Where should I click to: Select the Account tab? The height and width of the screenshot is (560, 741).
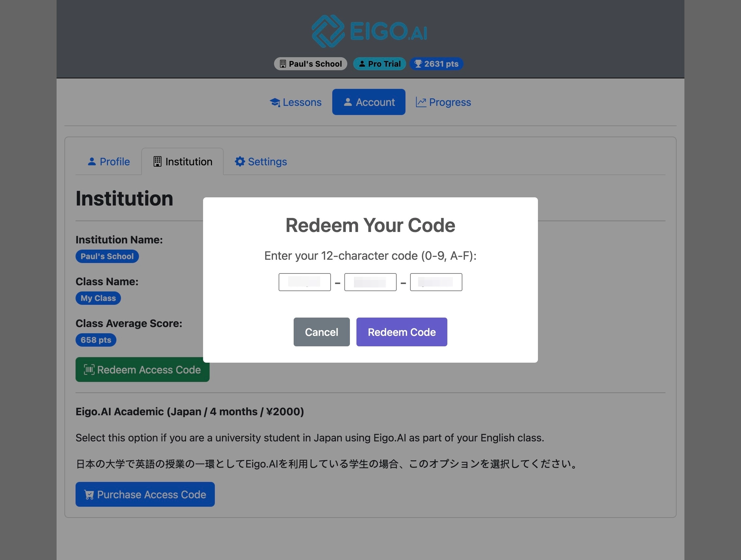click(369, 102)
